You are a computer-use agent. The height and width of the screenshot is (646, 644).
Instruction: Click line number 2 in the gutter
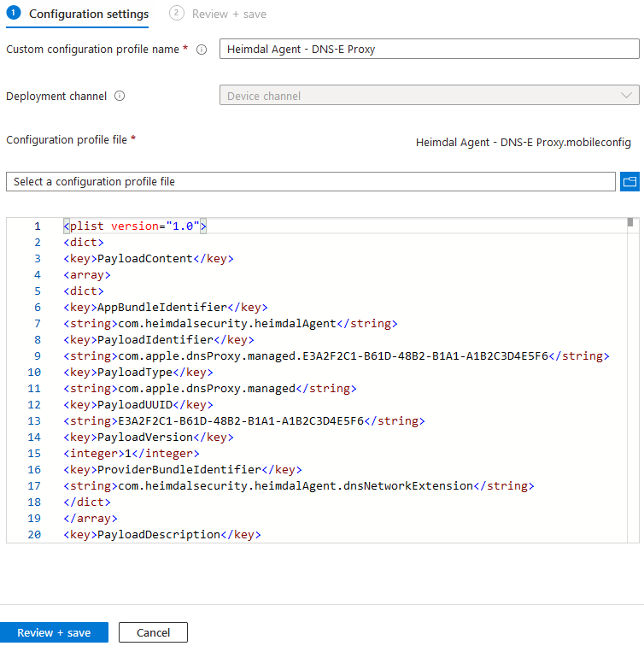click(38, 243)
